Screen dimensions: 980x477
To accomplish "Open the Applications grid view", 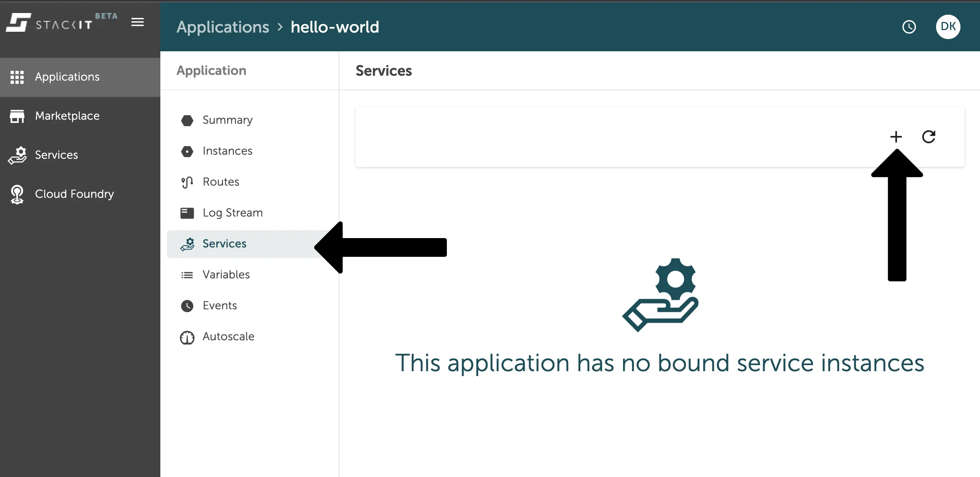I will coord(17,77).
